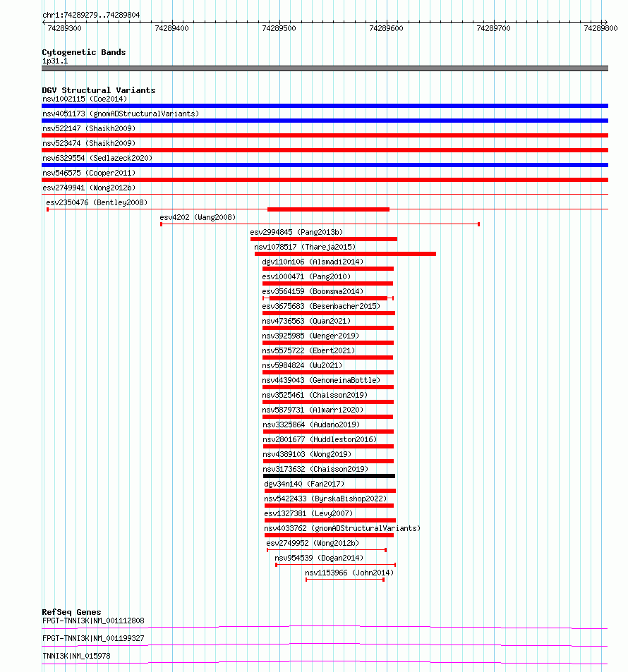Open nsv4736563 (Quan2021) label
Image resolution: width=628 pixels, height=672 pixels.
pyautogui.click(x=306, y=321)
